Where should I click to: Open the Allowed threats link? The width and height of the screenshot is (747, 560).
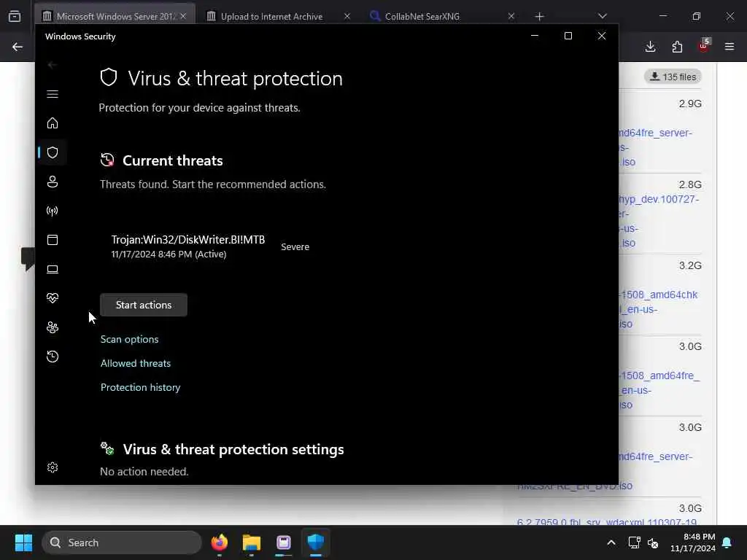135,363
